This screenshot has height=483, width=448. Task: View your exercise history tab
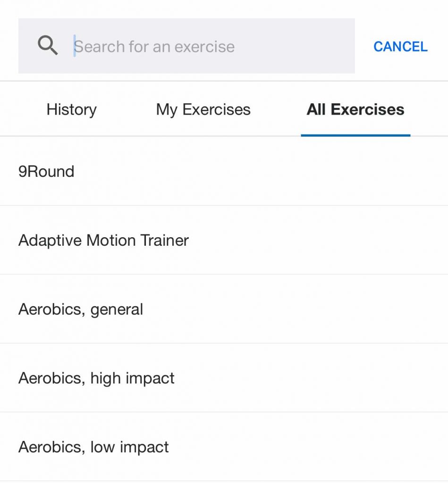click(x=71, y=109)
